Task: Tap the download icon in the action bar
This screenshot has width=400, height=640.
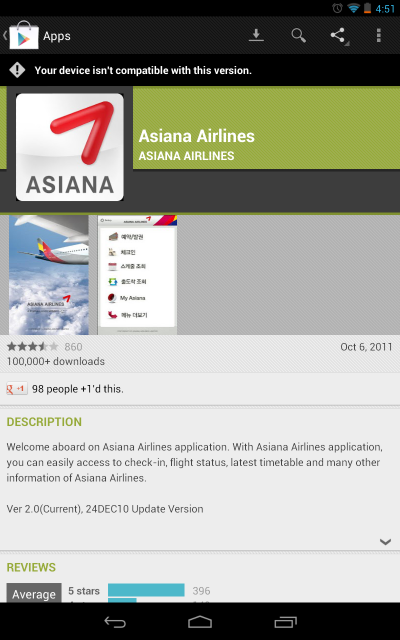Action: tap(256, 36)
